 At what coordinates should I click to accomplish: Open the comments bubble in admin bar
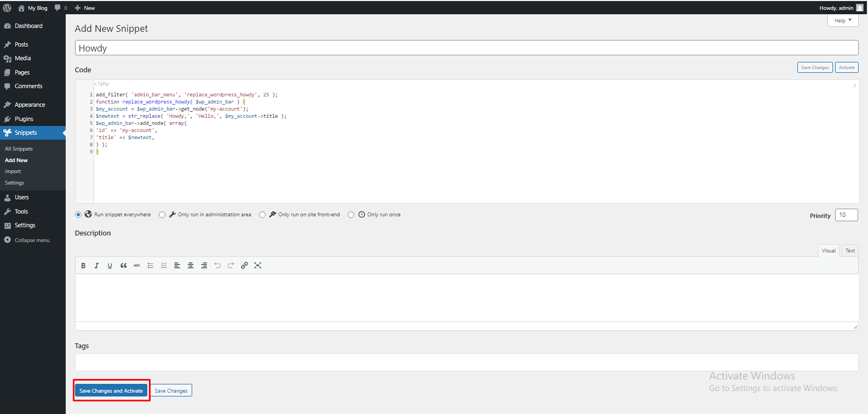(58, 8)
